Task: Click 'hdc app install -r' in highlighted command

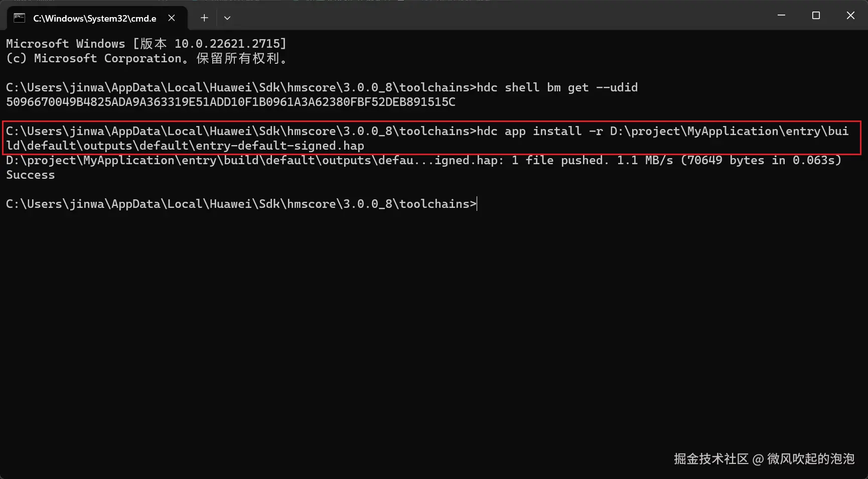Action: click(x=540, y=131)
